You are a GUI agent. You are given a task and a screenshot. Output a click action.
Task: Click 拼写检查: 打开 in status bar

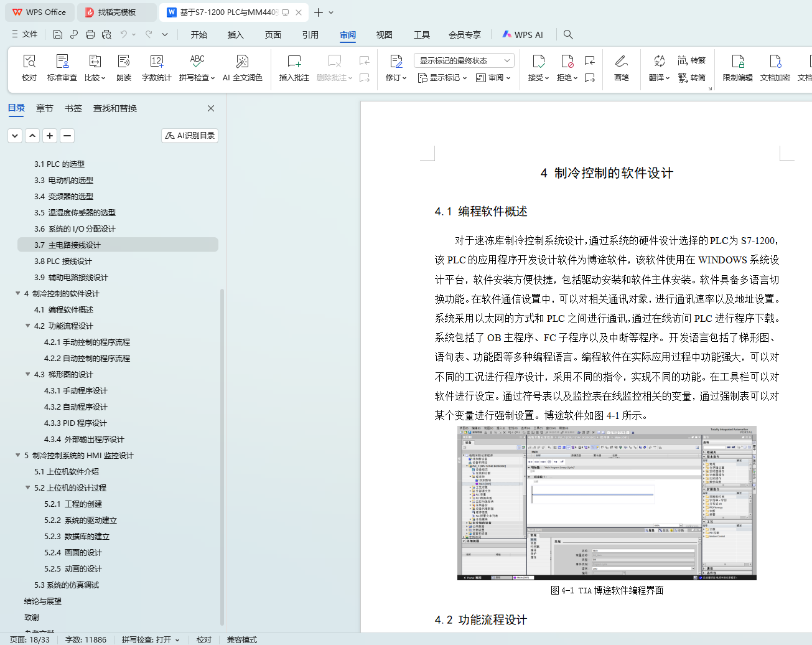(150, 639)
